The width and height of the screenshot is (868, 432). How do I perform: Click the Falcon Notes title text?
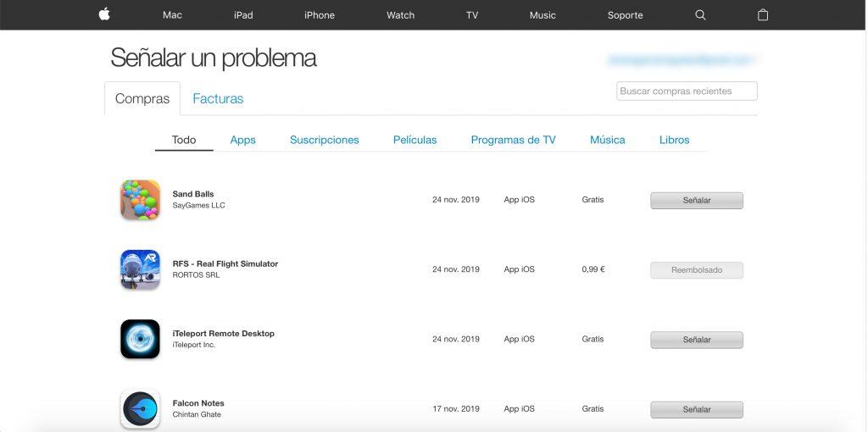[x=198, y=403]
